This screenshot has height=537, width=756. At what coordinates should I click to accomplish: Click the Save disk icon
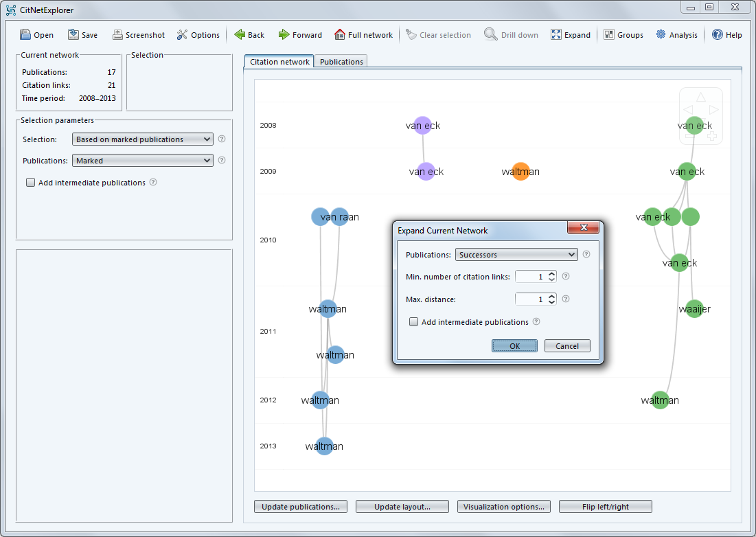point(73,35)
